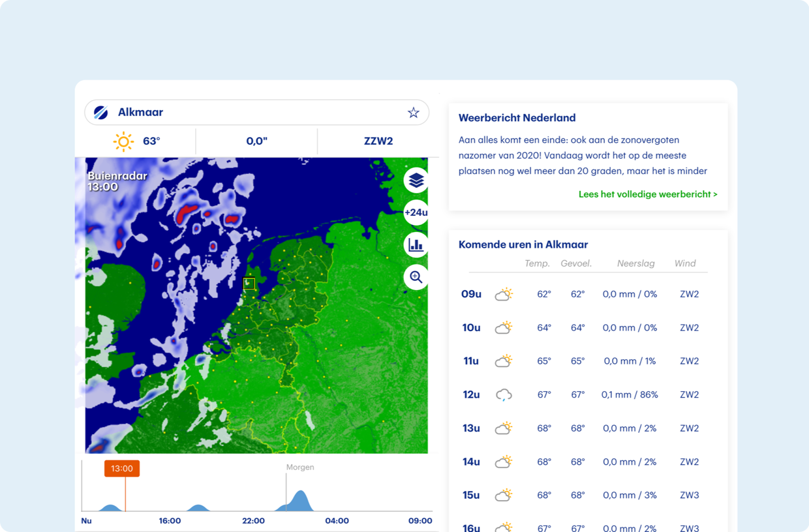Viewport: 809px width, 532px height.
Task: Click the Morgen label on timeline
Action: (x=300, y=467)
